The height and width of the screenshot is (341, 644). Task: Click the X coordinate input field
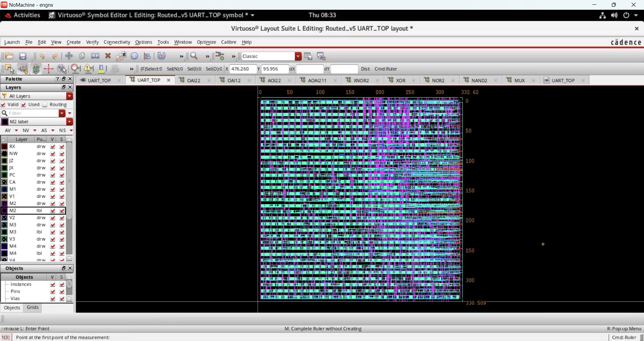pyautogui.click(x=243, y=69)
